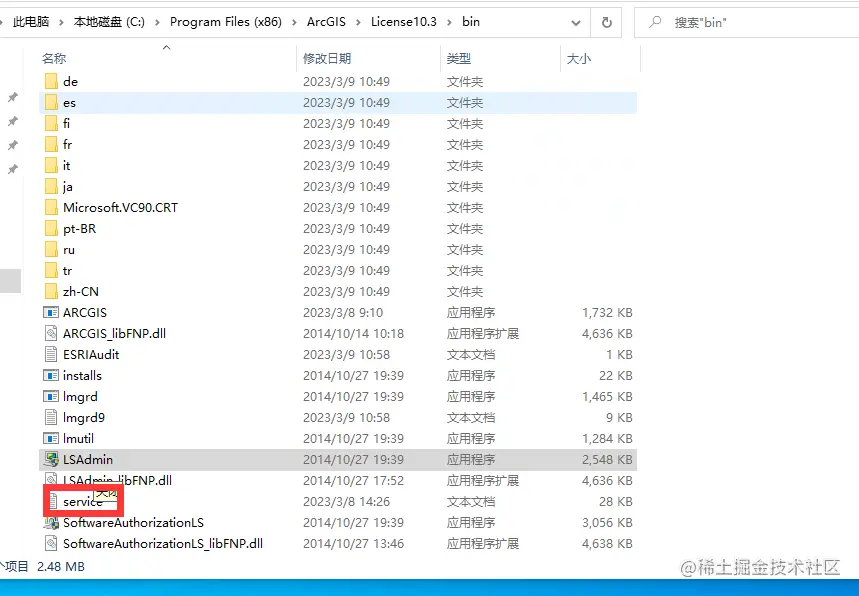Expand chevron after 此电脑 breadcrumb
859x596 pixels.
[x=61, y=22]
